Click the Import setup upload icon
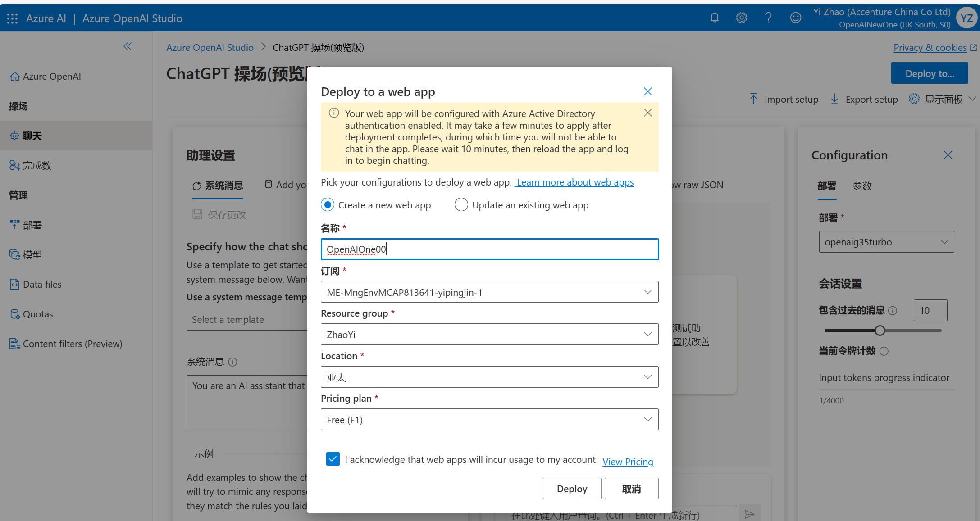The height and width of the screenshot is (521, 980). click(x=753, y=99)
